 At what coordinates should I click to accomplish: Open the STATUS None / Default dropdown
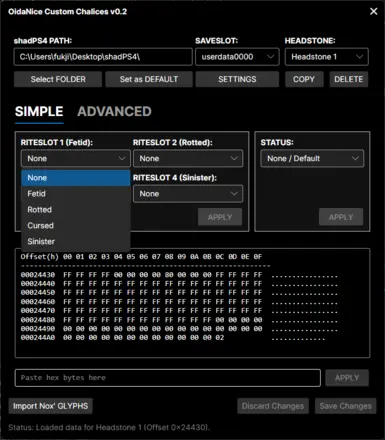(x=312, y=159)
